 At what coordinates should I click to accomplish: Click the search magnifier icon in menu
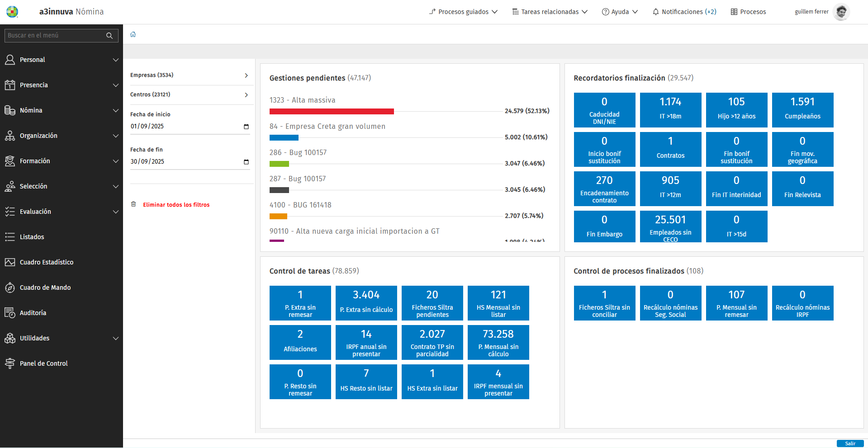click(x=109, y=36)
